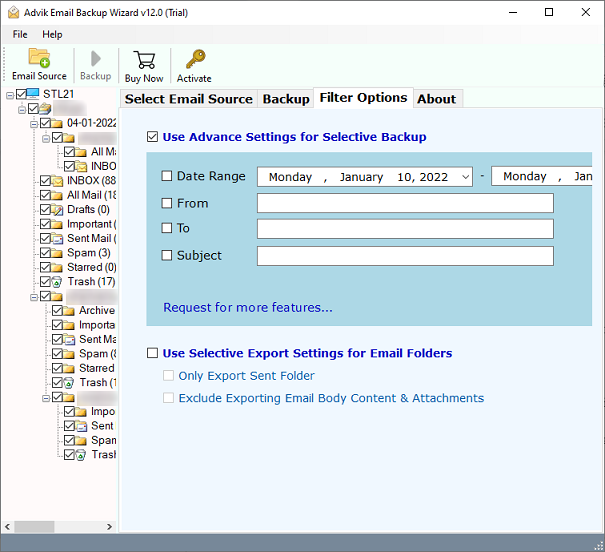605x552 pixels.
Task: Click the Starred (0) folder icon
Action: point(57,267)
